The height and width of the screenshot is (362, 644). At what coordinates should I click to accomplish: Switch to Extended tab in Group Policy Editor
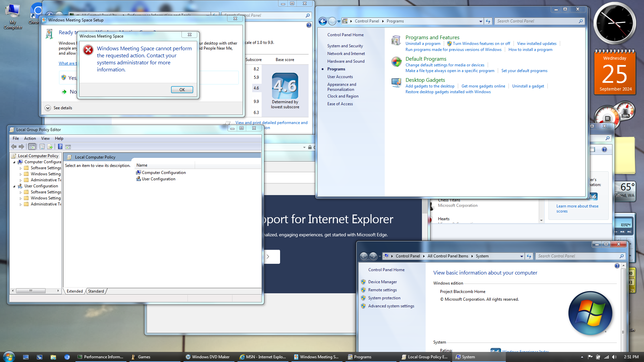point(74,291)
